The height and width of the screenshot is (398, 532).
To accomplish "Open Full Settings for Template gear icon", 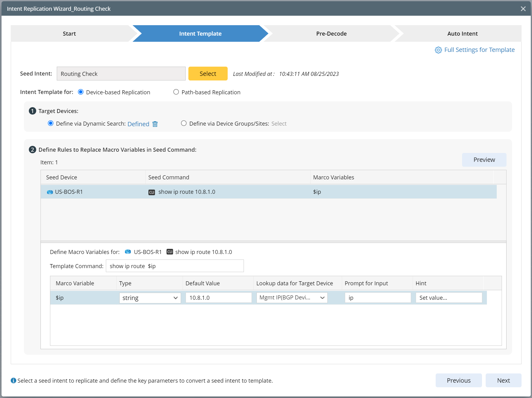I will tap(438, 50).
